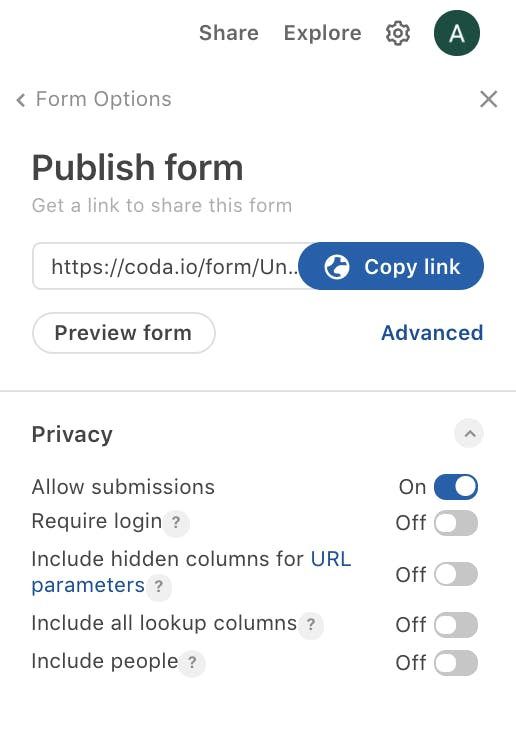
Task: Open the Advanced link
Action: 432,333
